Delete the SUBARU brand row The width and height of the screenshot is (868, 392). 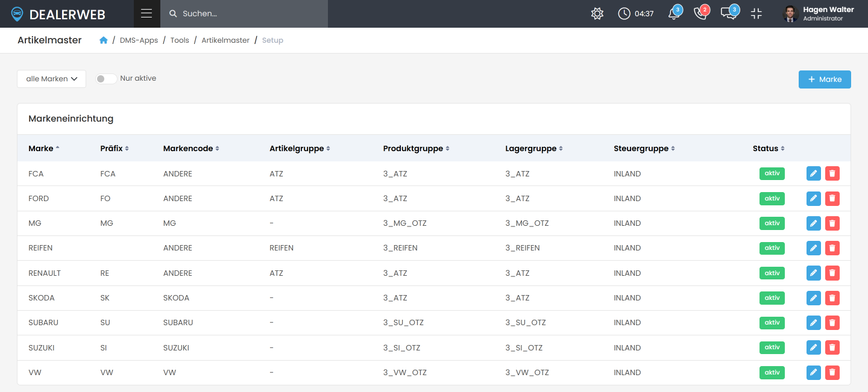832,323
